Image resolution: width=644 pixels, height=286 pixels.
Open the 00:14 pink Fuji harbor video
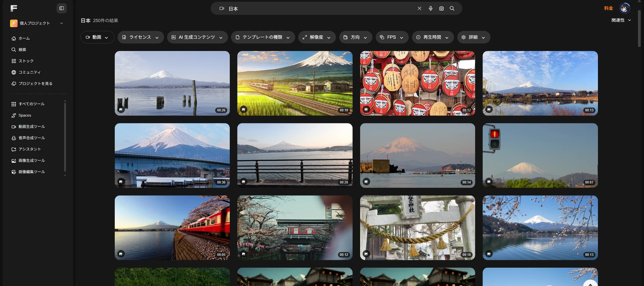tap(418, 155)
